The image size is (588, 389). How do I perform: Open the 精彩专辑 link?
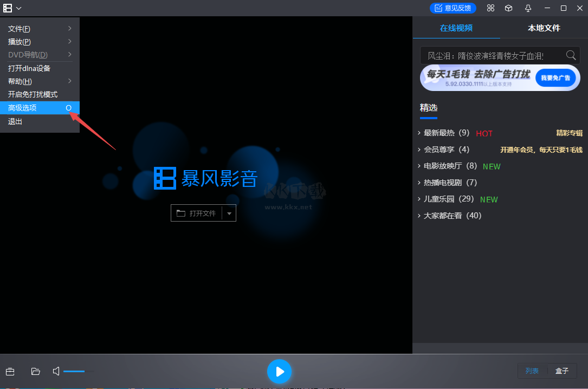(569, 133)
